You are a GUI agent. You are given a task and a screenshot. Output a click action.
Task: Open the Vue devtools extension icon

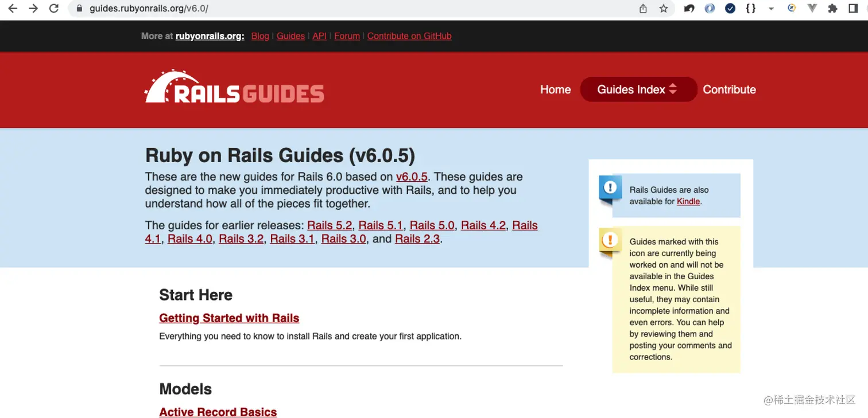812,9
